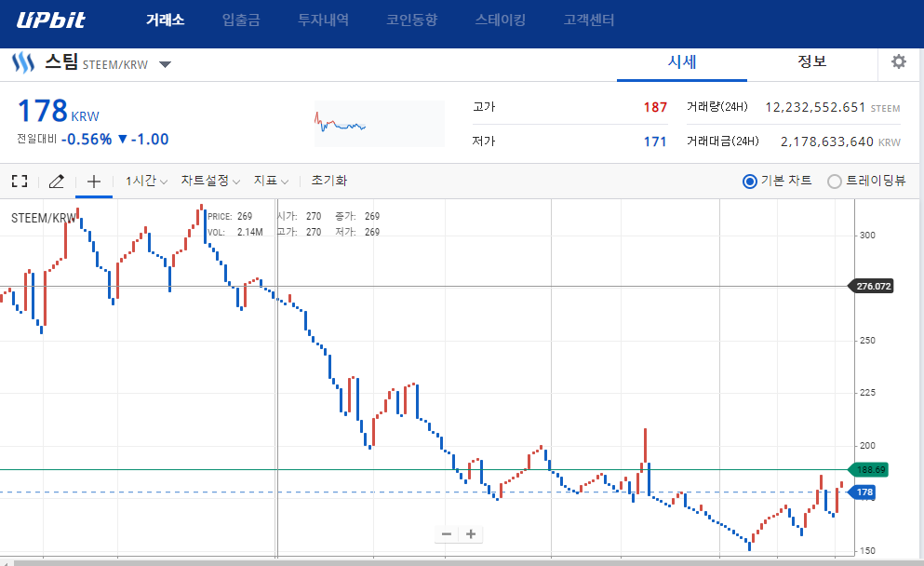Expand the 1시간 interval dropdown
924x566 pixels.
point(146,181)
